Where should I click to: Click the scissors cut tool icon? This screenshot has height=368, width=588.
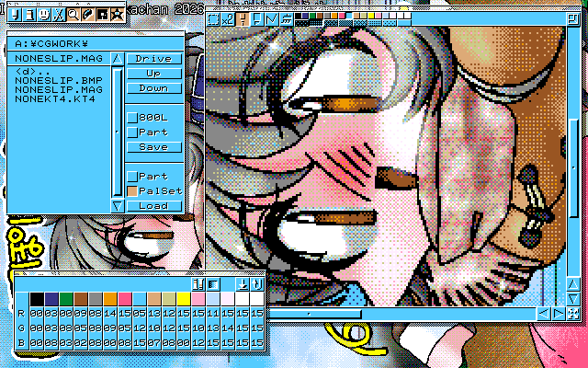tap(58, 14)
